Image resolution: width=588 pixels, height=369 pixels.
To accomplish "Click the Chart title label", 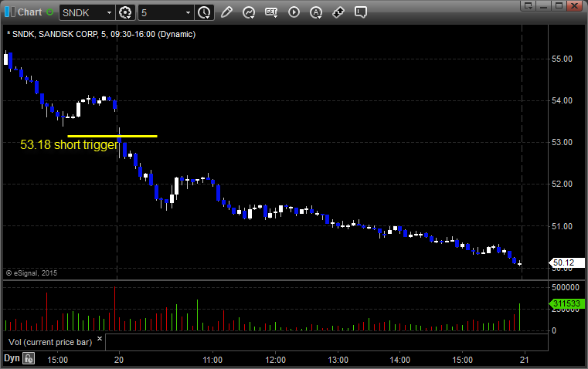I will coord(30,12).
